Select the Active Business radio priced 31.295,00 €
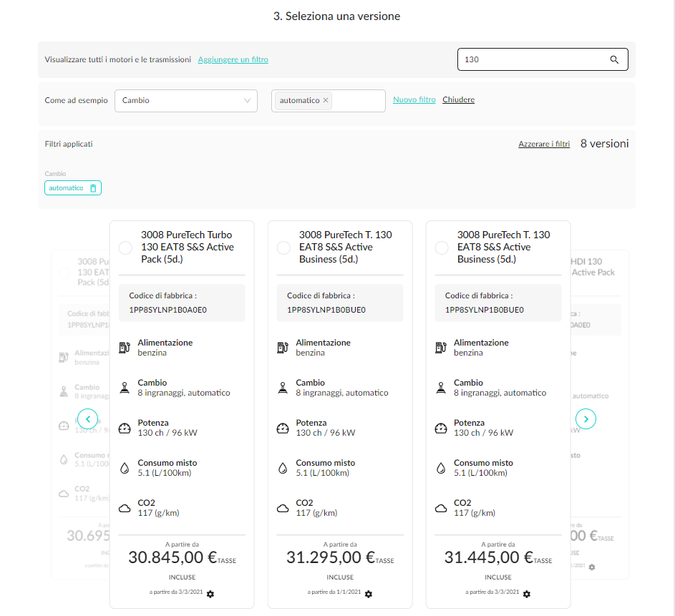 point(283,248)
